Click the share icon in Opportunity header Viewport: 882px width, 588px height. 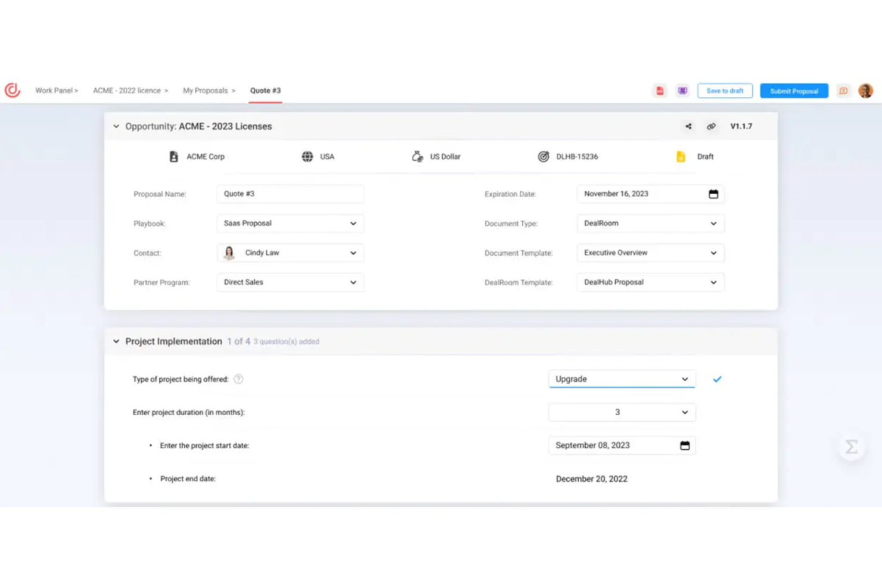tap(688, 126)
